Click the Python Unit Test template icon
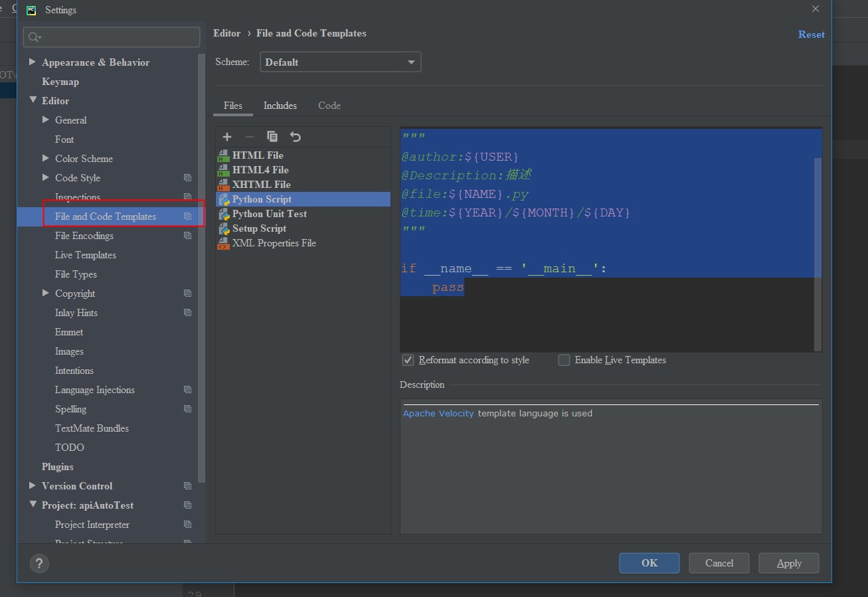The height and width of the screenshot is (597, 868). click(x=223, y=214)
